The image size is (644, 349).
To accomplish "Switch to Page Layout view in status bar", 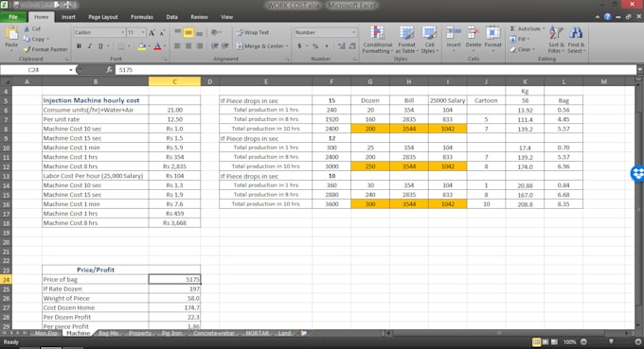I will pos(546,341).
